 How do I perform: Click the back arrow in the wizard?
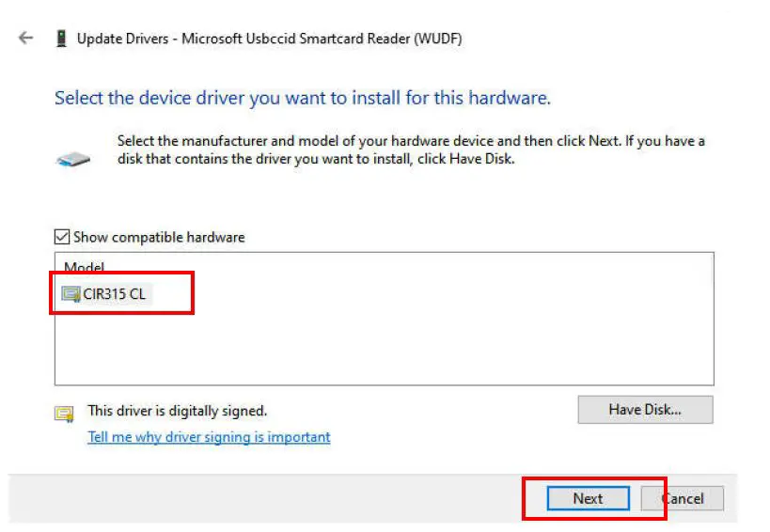pyautogui.click(x=25, y=39)
